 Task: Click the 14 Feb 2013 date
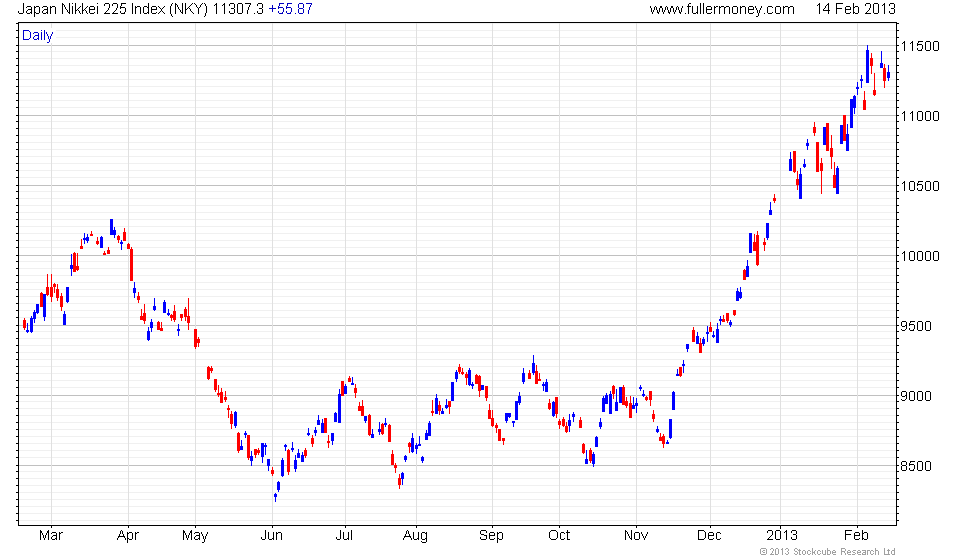pos(855,9)
